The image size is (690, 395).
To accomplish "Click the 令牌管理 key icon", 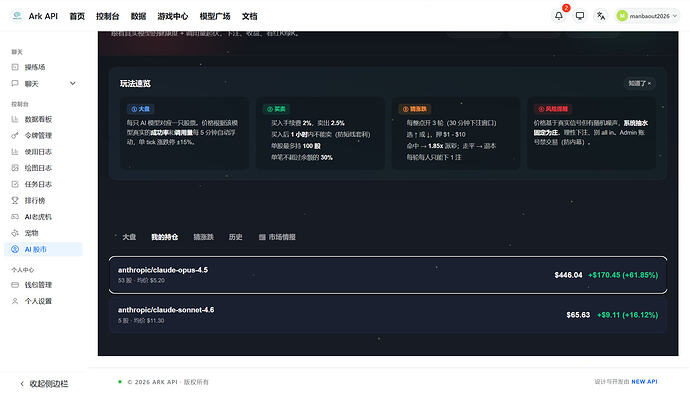I will tap(15, 135).
